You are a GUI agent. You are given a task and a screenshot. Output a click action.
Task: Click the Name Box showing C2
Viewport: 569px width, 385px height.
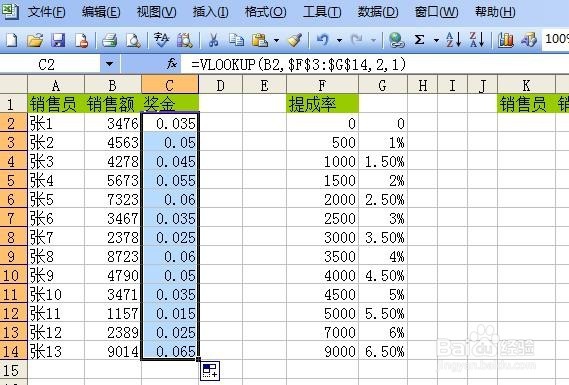point(50,64)
